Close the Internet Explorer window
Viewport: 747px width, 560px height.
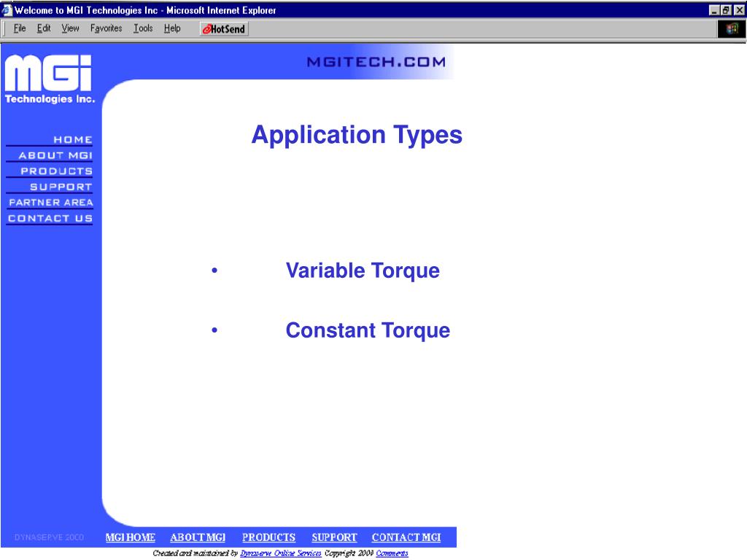(x=738, y=10)
